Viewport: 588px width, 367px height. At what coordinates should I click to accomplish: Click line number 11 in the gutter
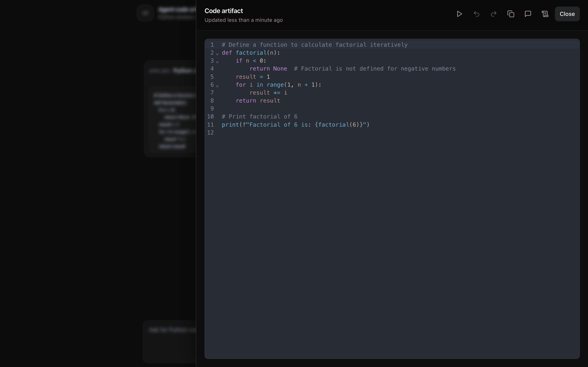[x=210, y=125]
